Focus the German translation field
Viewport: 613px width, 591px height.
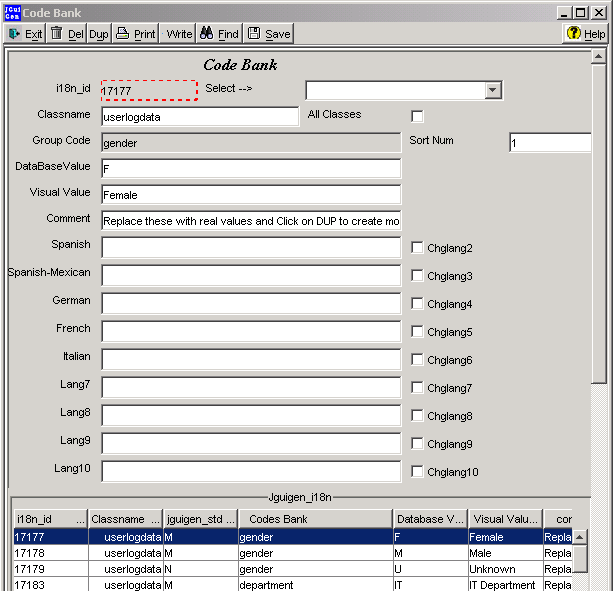tap(251, 303)
